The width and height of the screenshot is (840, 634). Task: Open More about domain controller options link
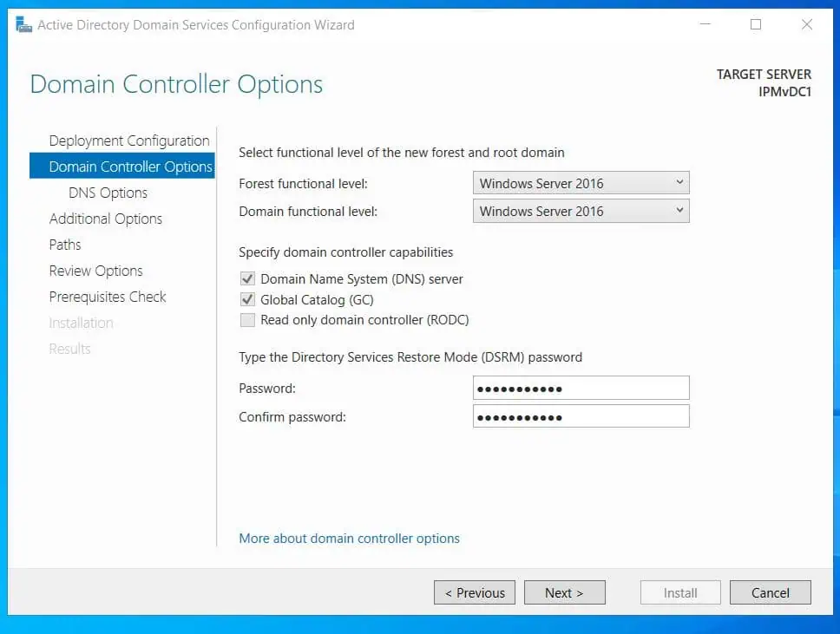(350, 538)
